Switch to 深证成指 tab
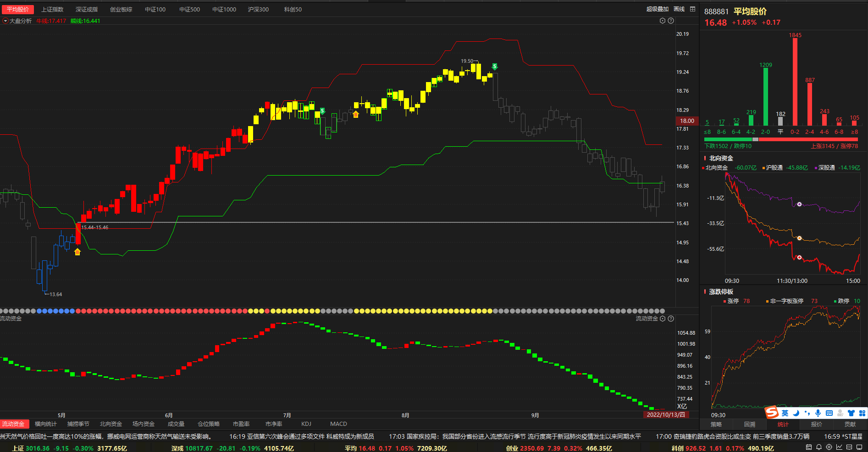The width and height of the screenshot is (868, 452). pos(87,9)
